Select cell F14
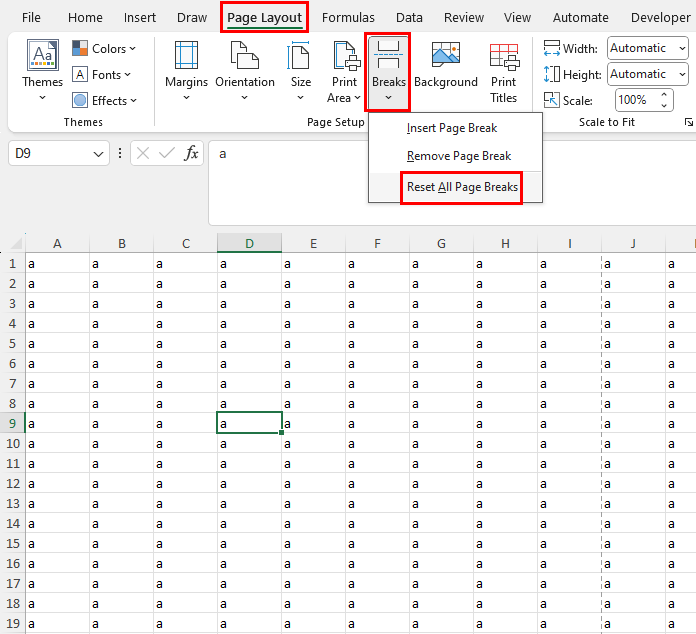The height and width of the screenshot is (634, 696). tap(377, 523)
